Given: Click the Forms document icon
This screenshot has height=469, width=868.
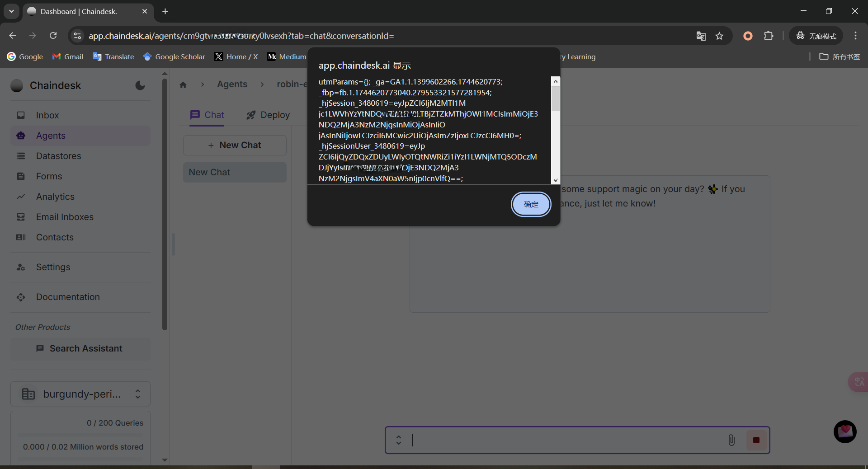Looking at the screenshot, I should 21,176.
